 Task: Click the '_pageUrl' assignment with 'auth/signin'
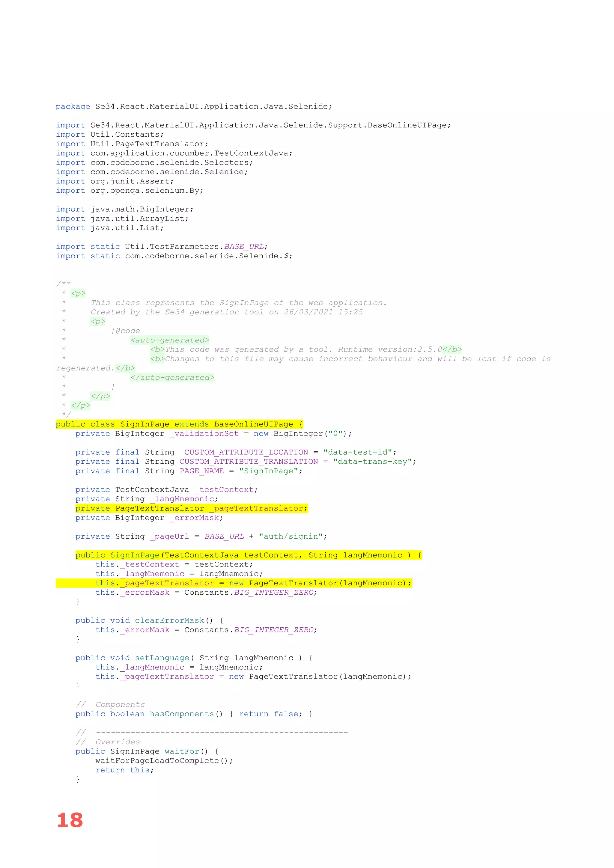[201, 537]
